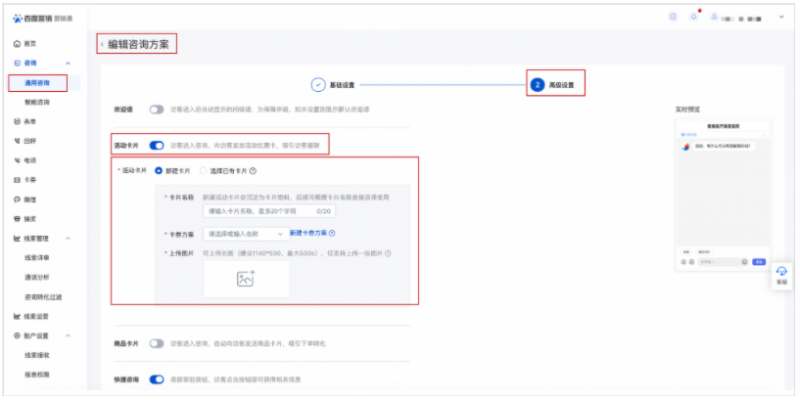800x401 pixels.
Task: Select 智能咨询 in the sidebar
Action: point(37,102)
